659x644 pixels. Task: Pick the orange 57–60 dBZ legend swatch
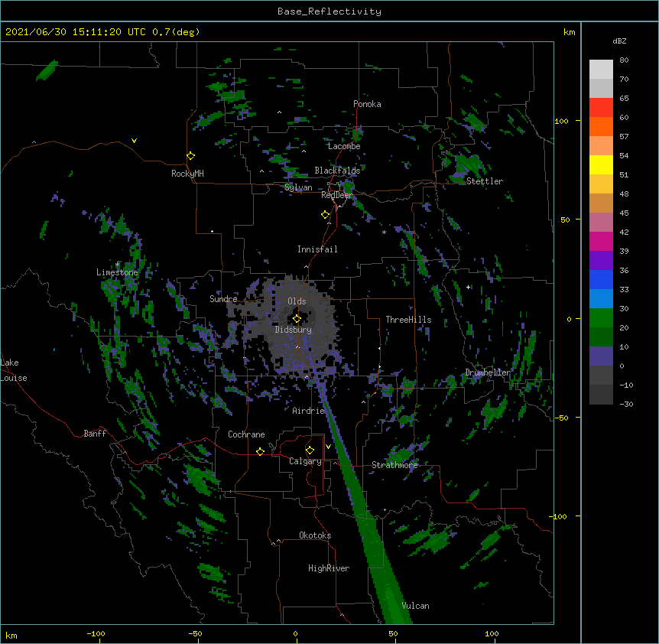point(601,126)
